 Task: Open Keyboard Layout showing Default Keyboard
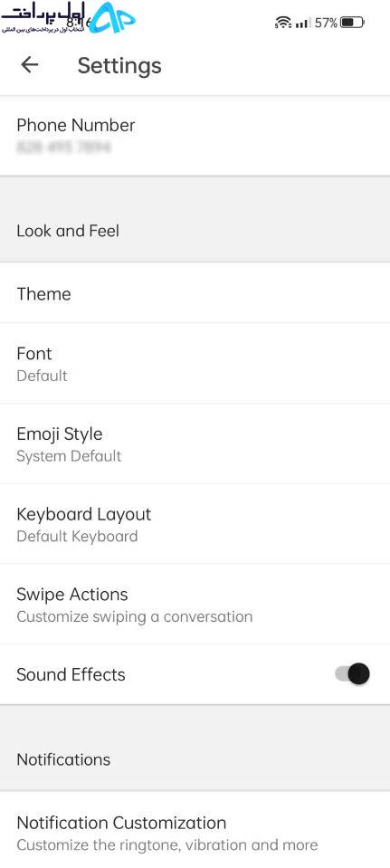[x=195, y=524]
